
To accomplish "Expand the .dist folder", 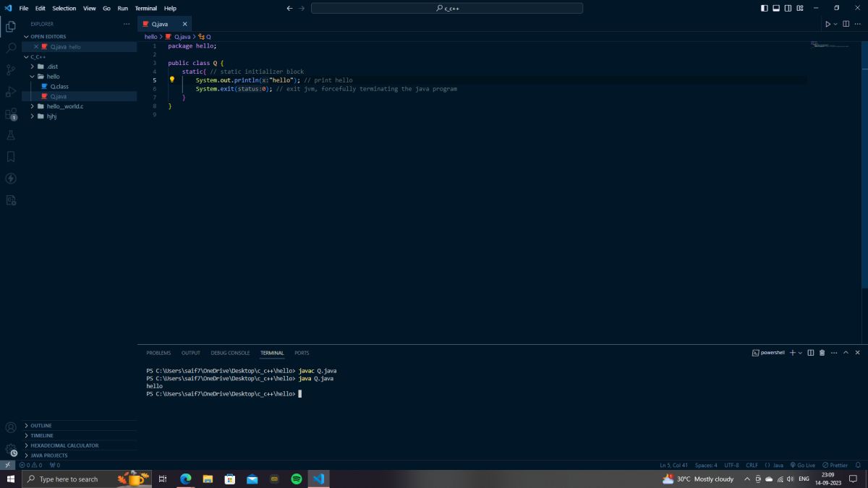I will click(80, 67).
